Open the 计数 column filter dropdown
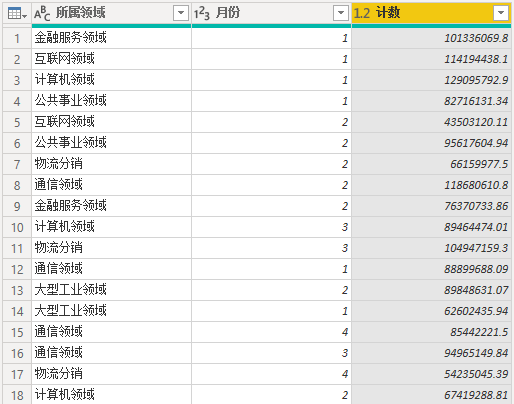This screenshot has height=404, width=514. [x=501, y=13]
